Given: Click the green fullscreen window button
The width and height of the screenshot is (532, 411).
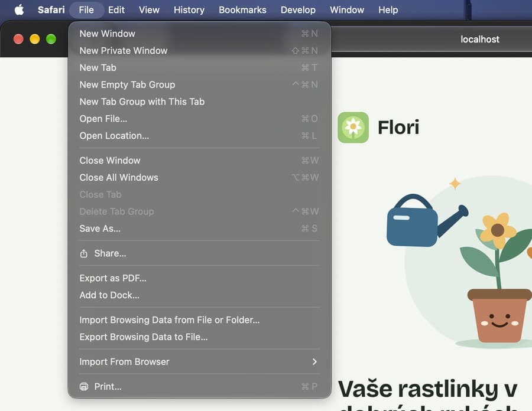Looking at the screenshot, I should [51, 39].
